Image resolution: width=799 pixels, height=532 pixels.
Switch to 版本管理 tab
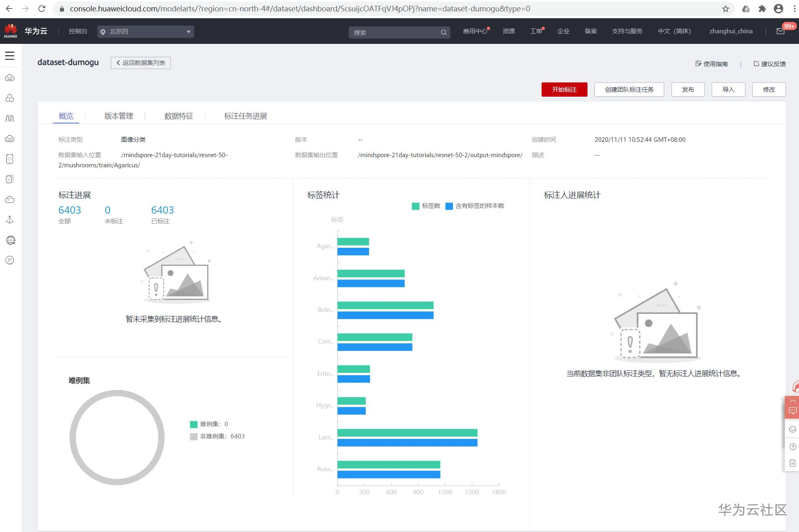(x=119, y=116)
